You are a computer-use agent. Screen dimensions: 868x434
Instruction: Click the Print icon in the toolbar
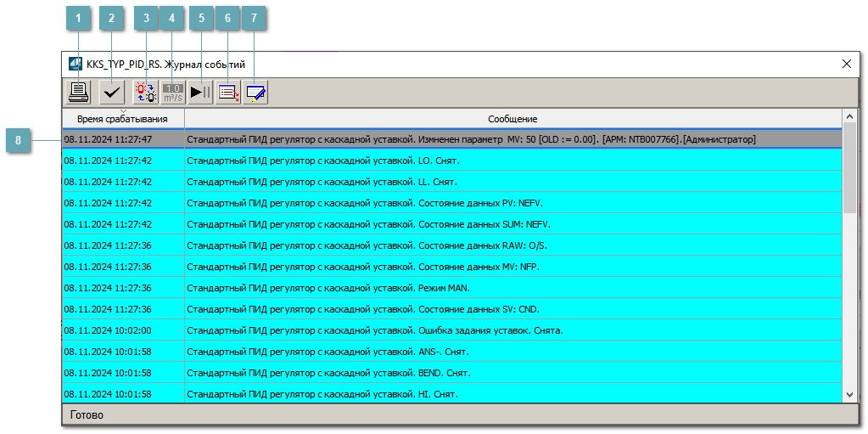tap(79, 93)
